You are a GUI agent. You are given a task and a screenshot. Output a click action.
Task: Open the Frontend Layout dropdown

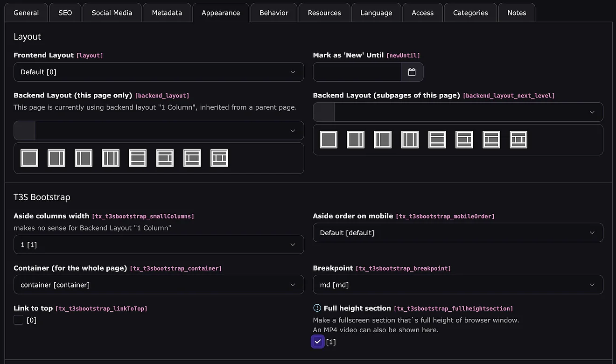coord(159,72)
